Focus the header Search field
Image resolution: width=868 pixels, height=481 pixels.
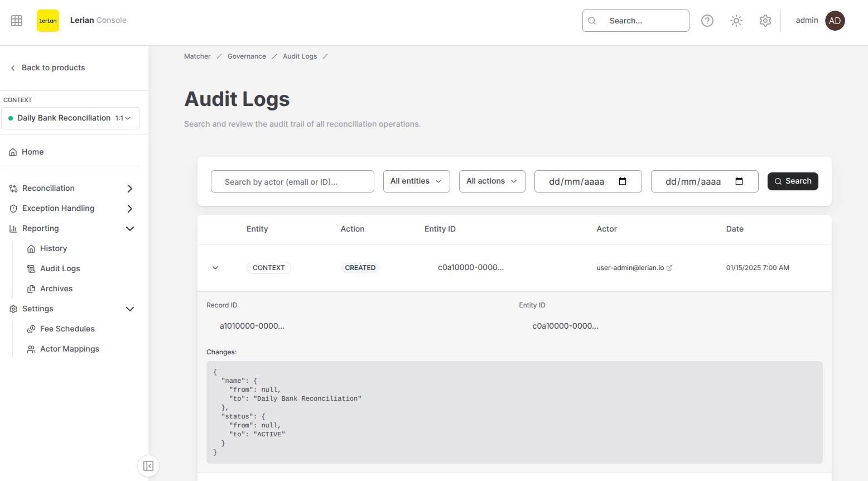[x=636, y=21]
